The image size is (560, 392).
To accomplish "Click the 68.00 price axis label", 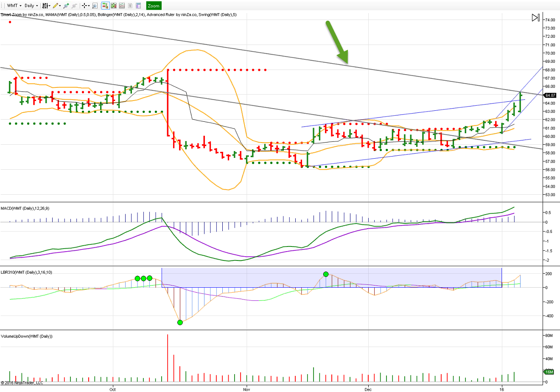I will pyautogui.click(x=550, y=70).
